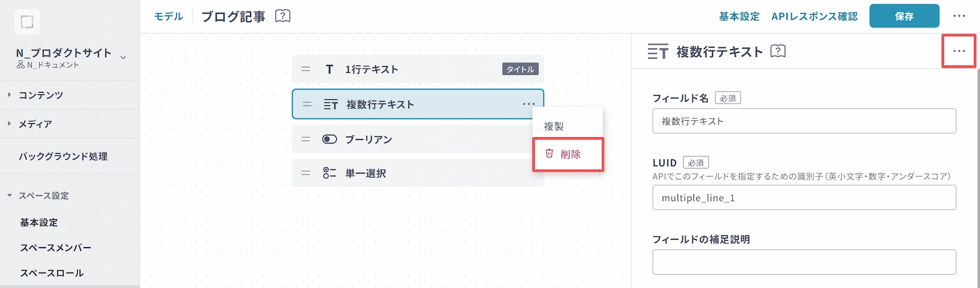Choose 削除 from the context menu

click(568, 154)
